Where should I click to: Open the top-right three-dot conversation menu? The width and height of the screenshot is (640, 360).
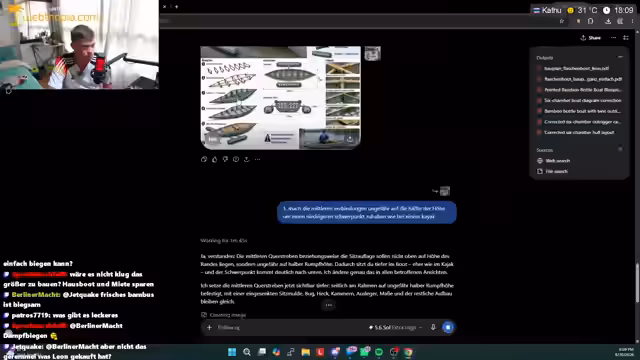[613, 38]
